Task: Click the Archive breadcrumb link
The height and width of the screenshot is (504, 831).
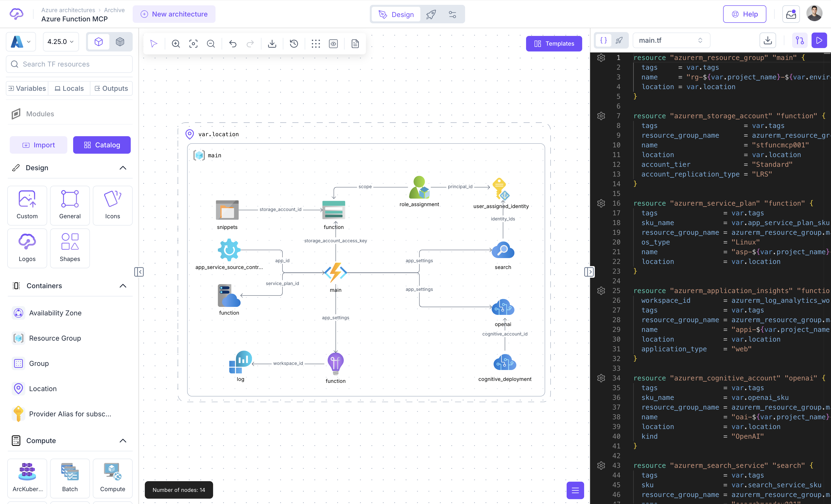Action: point(114,10)
